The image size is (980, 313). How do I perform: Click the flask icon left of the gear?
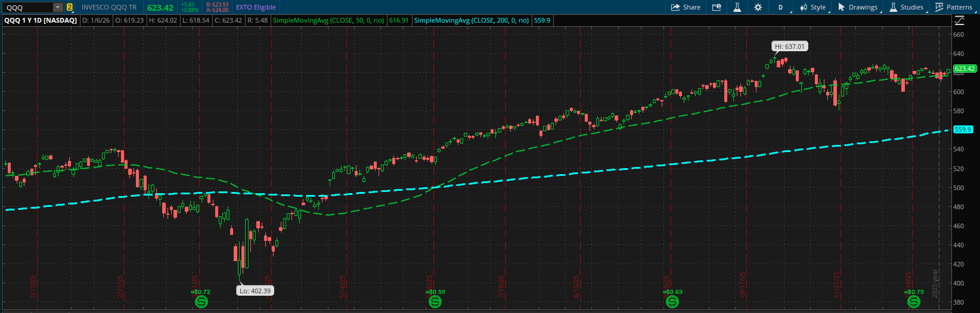tap(737, 7)
